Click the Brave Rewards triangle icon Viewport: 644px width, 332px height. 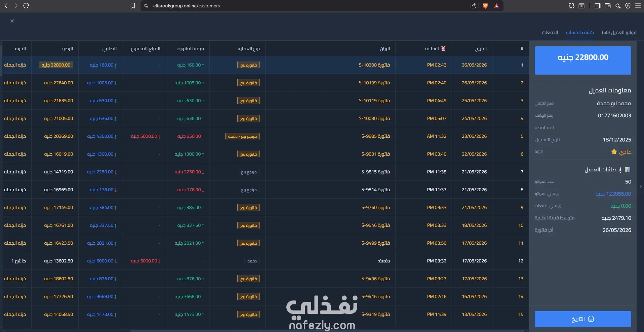point(497,6)
